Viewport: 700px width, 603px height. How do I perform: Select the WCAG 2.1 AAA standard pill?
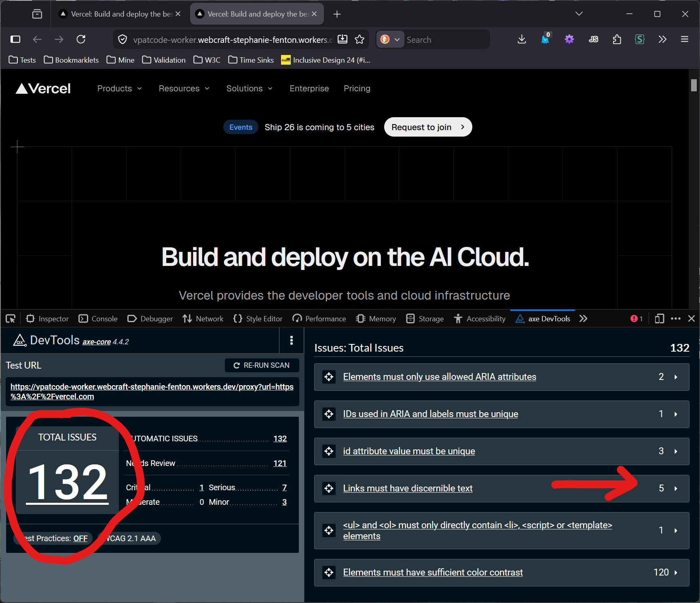coord(129,538)
